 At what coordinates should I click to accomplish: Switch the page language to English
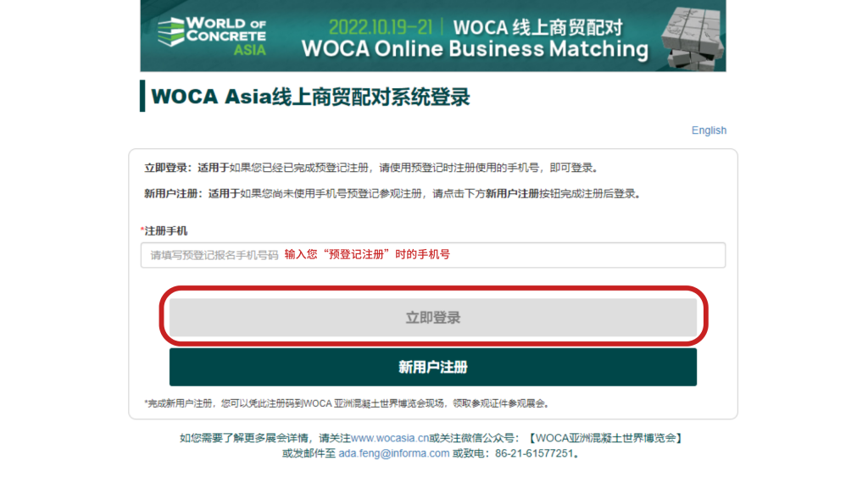(709, 130)
